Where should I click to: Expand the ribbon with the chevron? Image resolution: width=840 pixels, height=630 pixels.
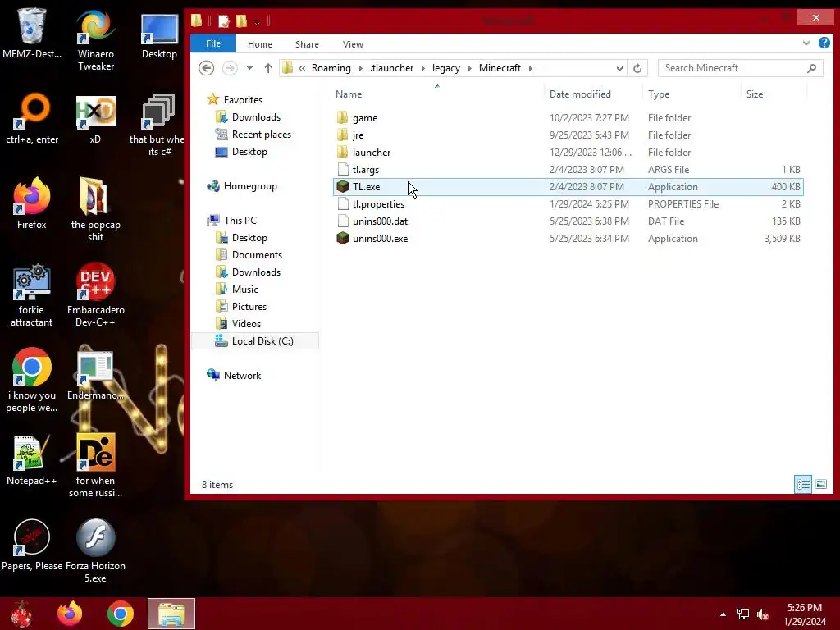click(806, 43)
